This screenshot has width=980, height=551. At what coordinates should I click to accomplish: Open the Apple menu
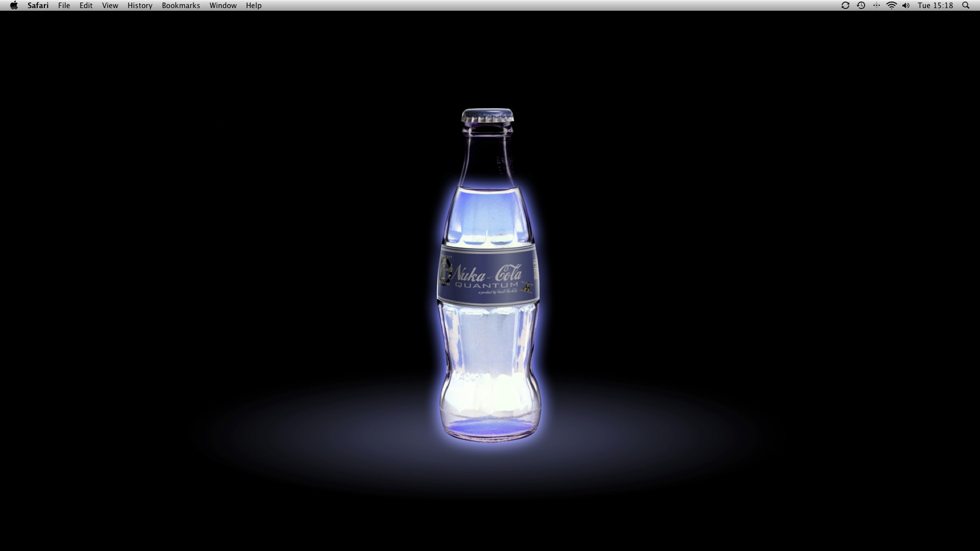[x=14, y=6]
